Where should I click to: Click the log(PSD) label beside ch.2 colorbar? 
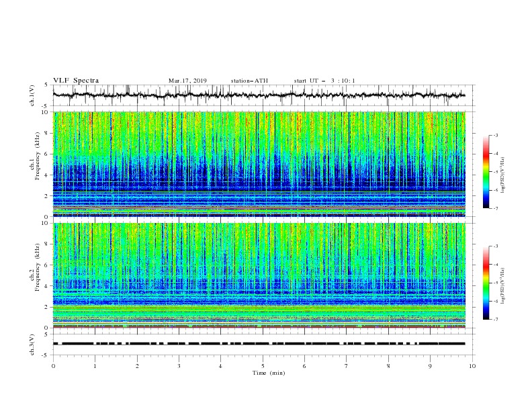tap(503, 285)
